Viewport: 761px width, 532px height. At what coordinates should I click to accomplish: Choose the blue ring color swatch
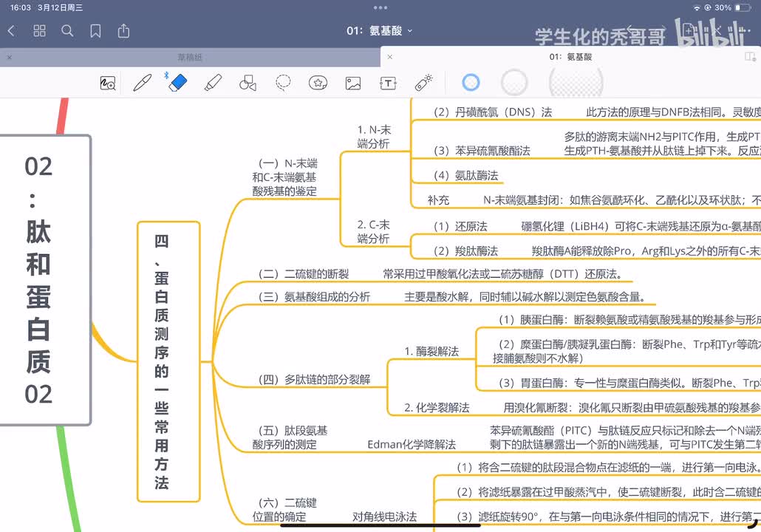471,83
